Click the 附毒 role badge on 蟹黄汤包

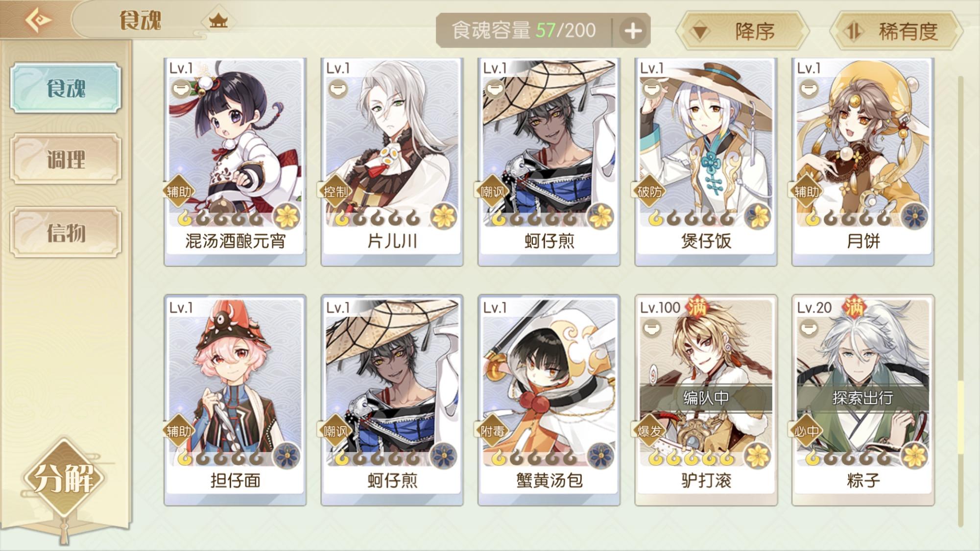pos(492,431)
